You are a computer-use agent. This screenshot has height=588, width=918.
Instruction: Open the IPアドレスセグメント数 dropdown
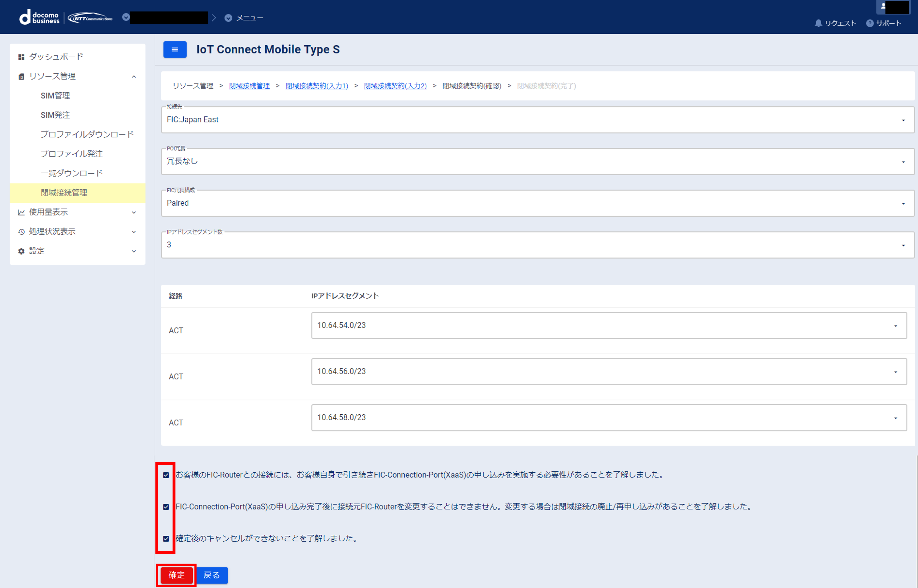[x=537, y=245]
